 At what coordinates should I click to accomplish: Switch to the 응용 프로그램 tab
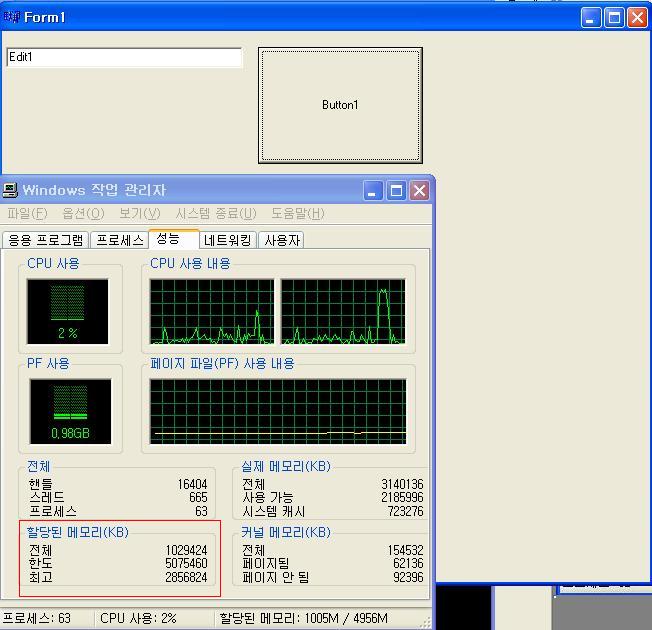(46, 240)
